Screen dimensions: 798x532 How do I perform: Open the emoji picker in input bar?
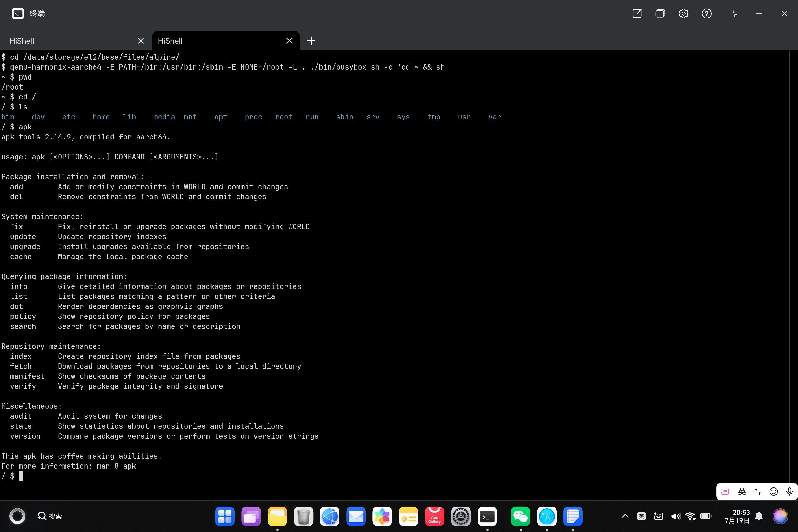[773, 492]
